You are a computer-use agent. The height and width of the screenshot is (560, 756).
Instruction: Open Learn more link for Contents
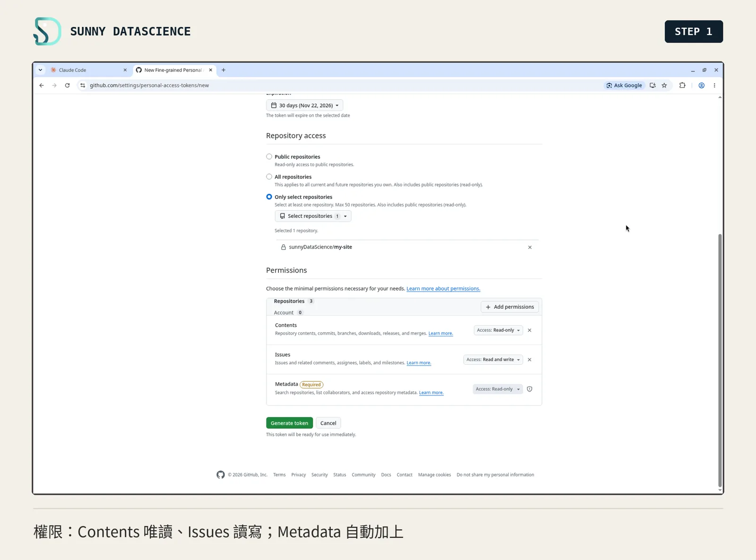440,333
